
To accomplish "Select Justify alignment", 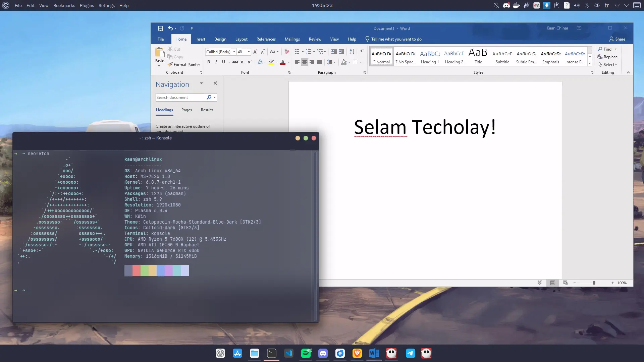I will click(319, 62).
